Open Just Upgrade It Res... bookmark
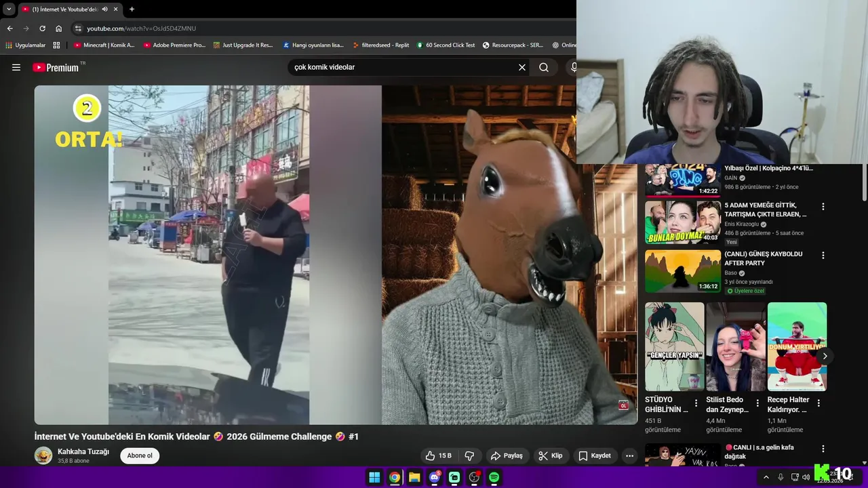Viewport: 868px width, 488px height. click(x=243, y=45)
